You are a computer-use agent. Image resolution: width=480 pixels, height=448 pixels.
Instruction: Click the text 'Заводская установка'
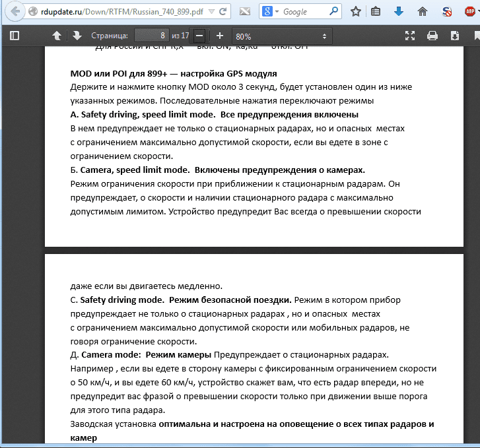coord(114,424)
